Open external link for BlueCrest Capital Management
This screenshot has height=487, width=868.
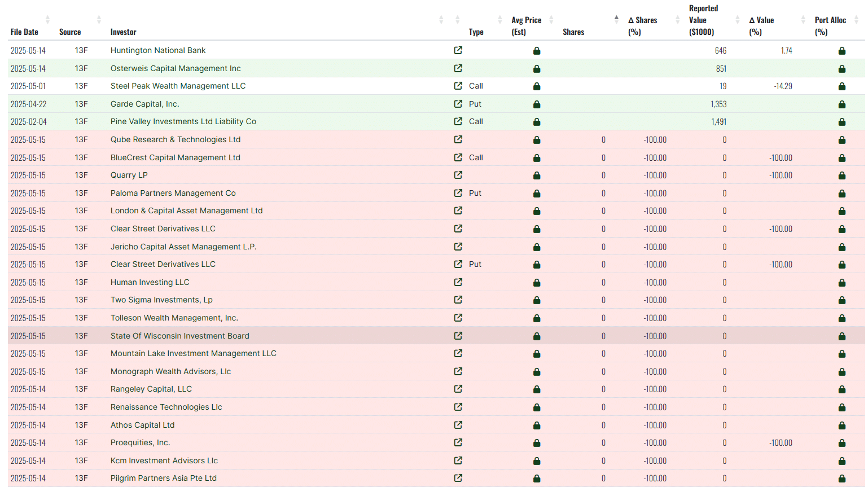pyautogui.click(x=458, y=157)
